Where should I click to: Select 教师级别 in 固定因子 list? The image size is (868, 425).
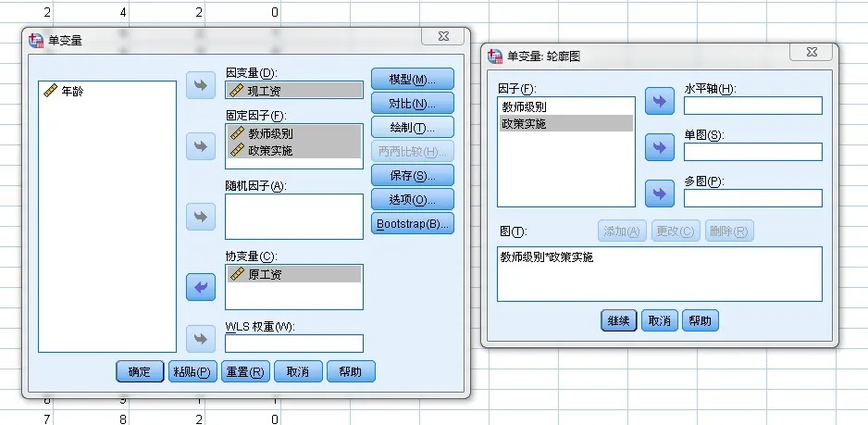pos(294,133)
